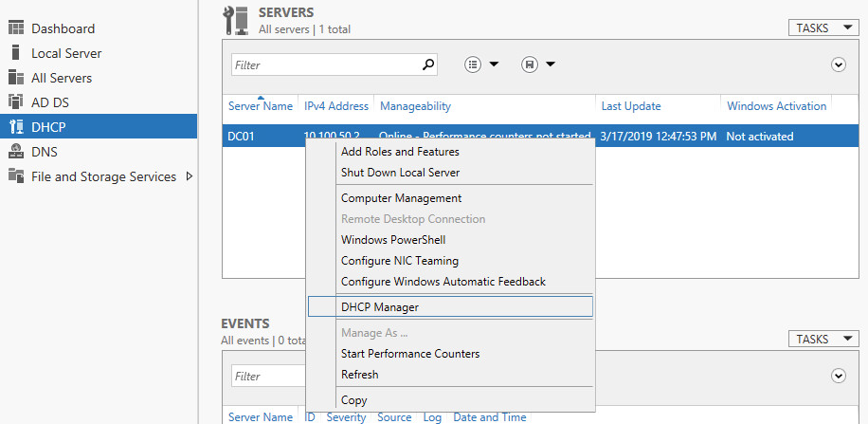The height and width of the screenshot is (424, 868).
Task: Click the Local Server icon
Action: (x=15, y=53)
